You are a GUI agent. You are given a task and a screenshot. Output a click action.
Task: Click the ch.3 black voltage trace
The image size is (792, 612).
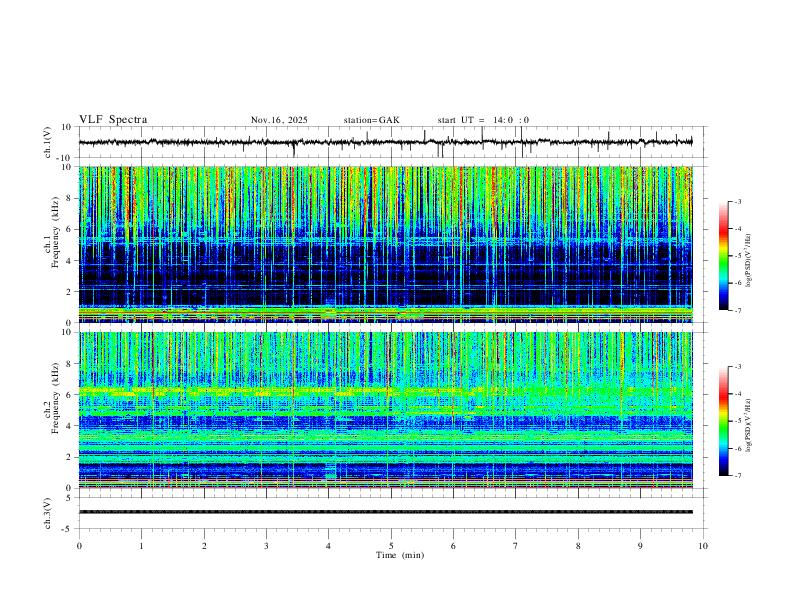click(x=385, y=512)
